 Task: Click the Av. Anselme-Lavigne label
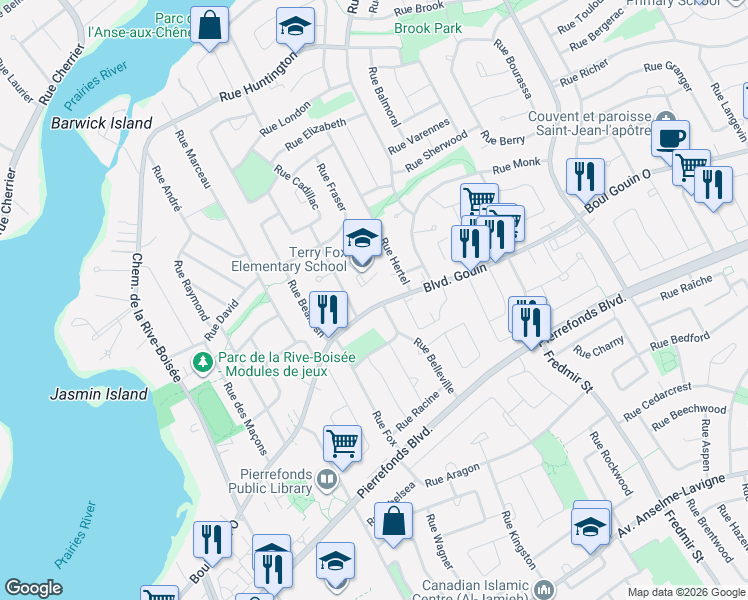tap(672, 507)
